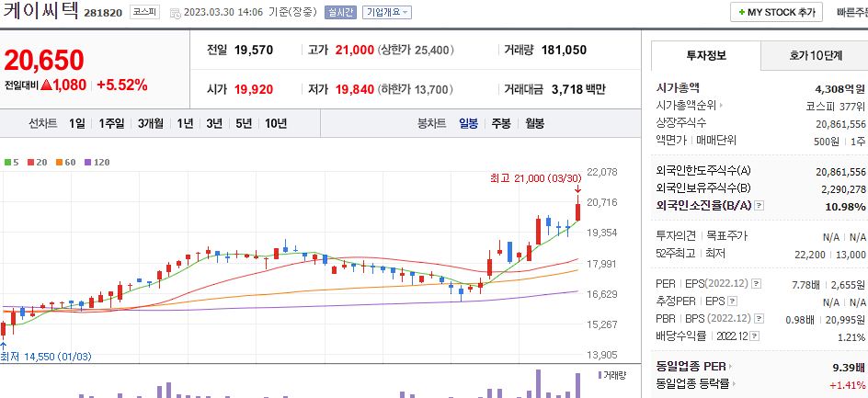Select the 3개월 line chart period

(151, 123)
